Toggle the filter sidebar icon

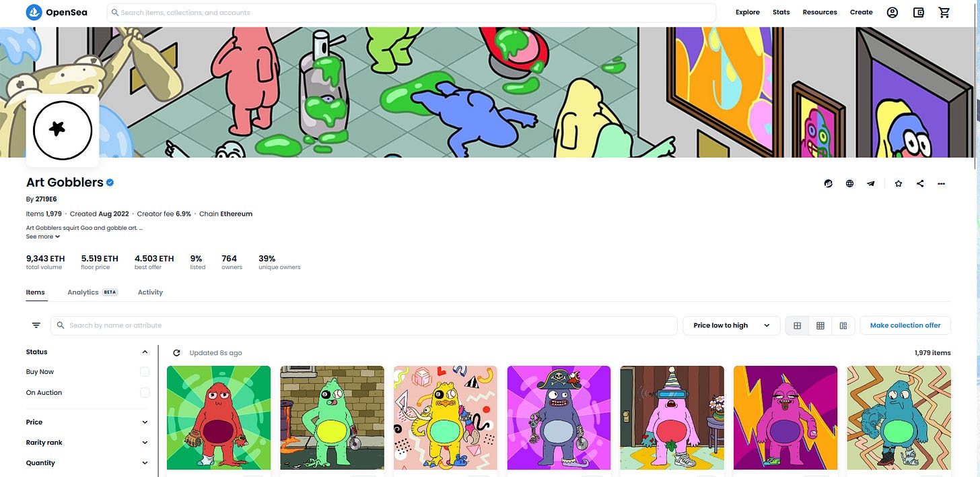tap(36, 325)
